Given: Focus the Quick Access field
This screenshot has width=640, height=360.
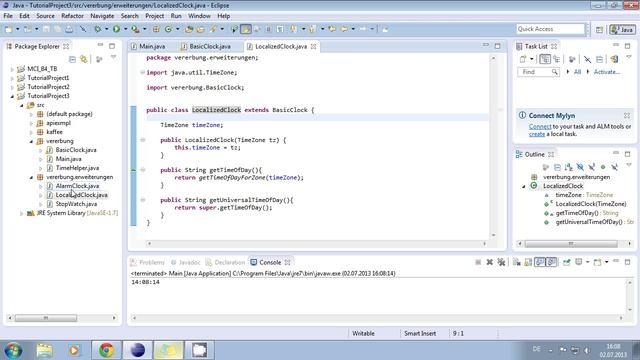Looking at the screenshot, I should tap(550, 29).
